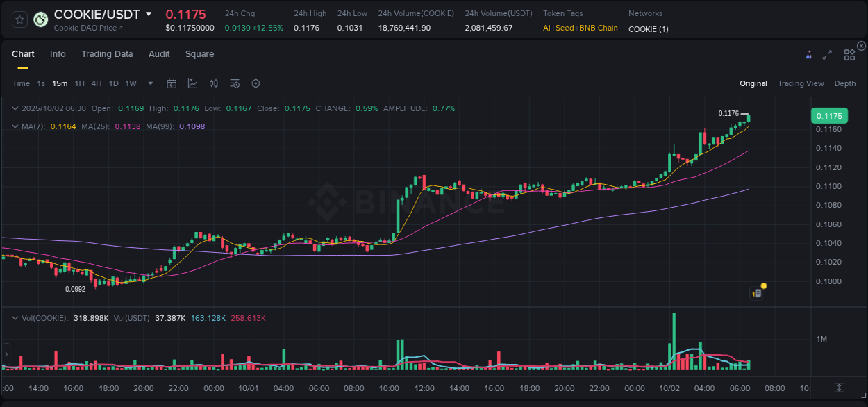The width and height of the screenshot is (868, 407).
Task: Expand chart to fullscreen with arrows icon
Action: point(827,53)
